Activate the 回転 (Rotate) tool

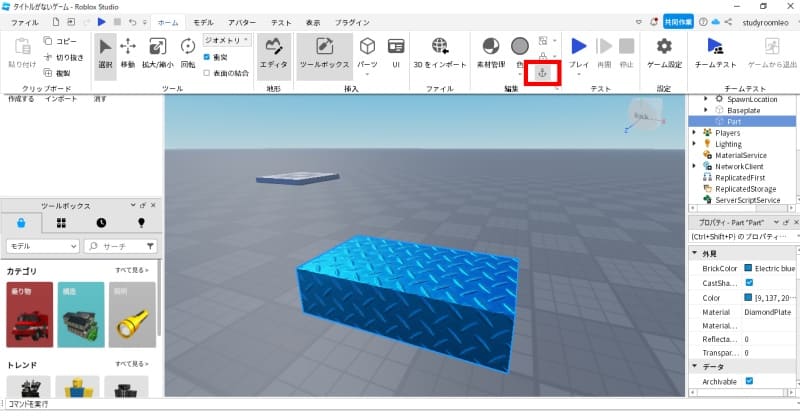188,54
